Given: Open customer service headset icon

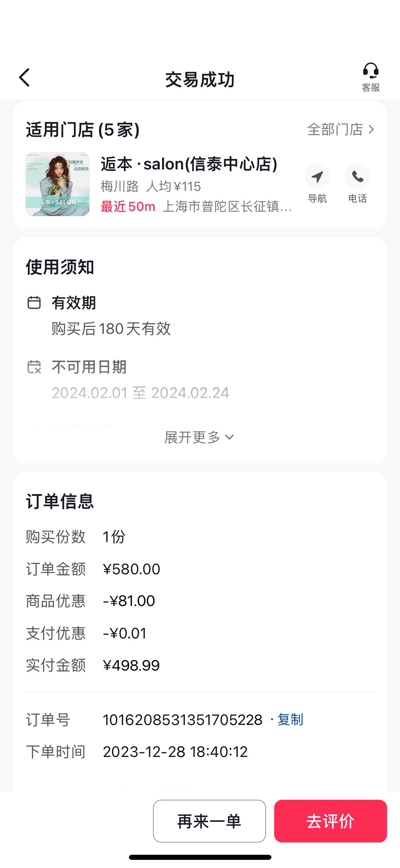Looking at the screenshot, I should coord(370,71).
